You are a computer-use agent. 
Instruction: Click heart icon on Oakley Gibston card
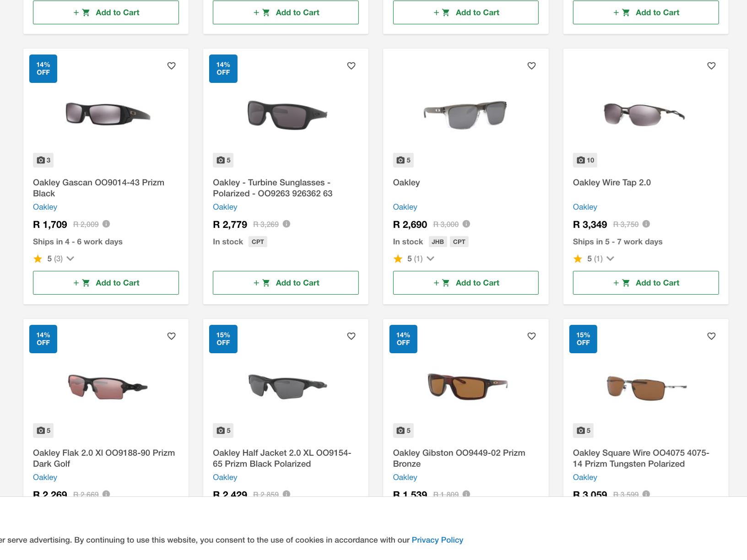click(531, 336)
